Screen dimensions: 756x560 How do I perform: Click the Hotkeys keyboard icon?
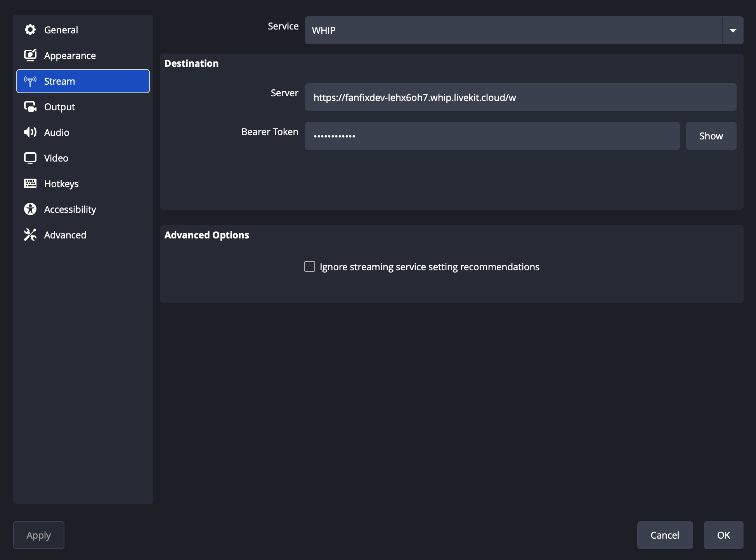coord(30,184)
